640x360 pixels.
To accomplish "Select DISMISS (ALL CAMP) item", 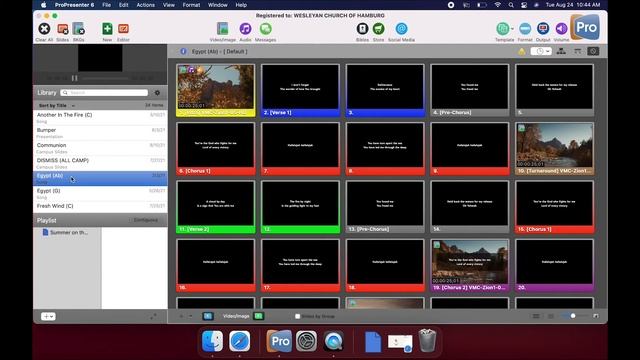I will click(x=100, y=163).
